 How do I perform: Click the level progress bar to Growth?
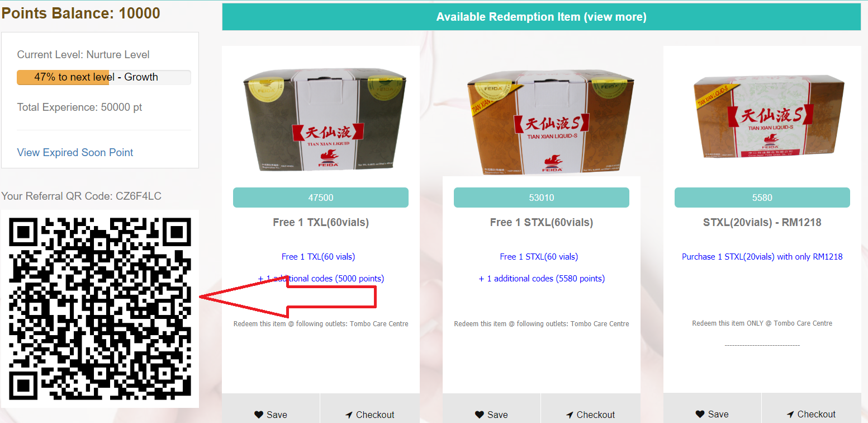(x=104, y=77)
